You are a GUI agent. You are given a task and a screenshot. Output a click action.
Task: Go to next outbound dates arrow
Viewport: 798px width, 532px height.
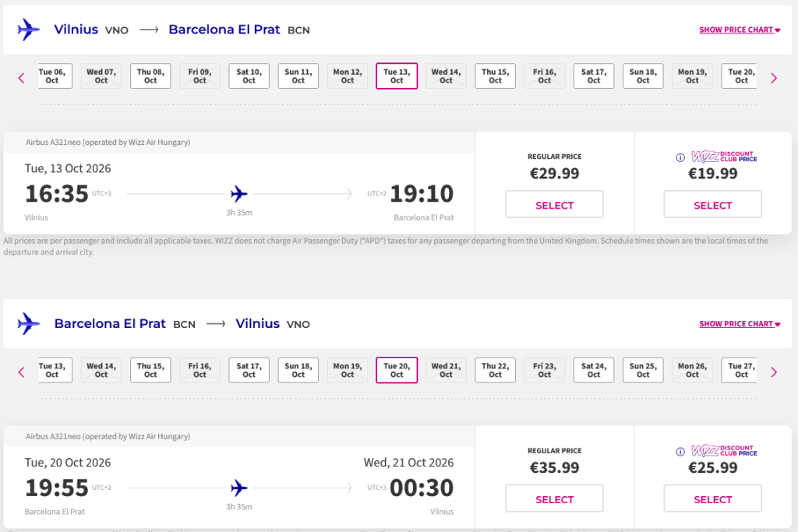(x=774, y=78)
